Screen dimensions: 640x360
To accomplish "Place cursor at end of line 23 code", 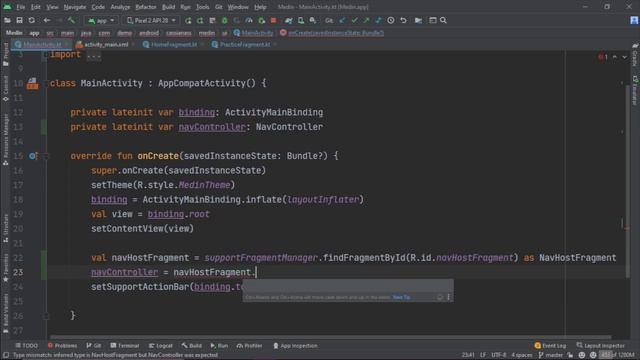I will 256,272.
